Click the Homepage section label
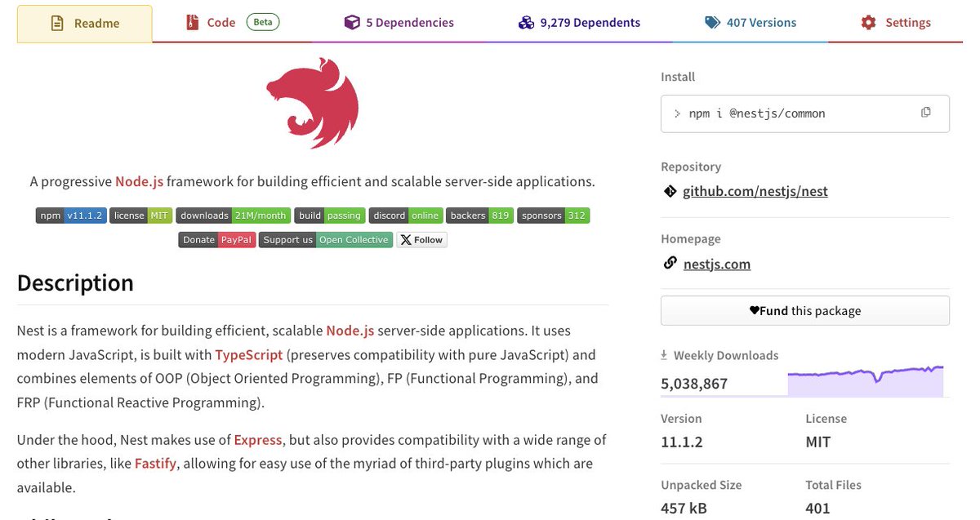980x520 pixels. click(x=691, y=239)
